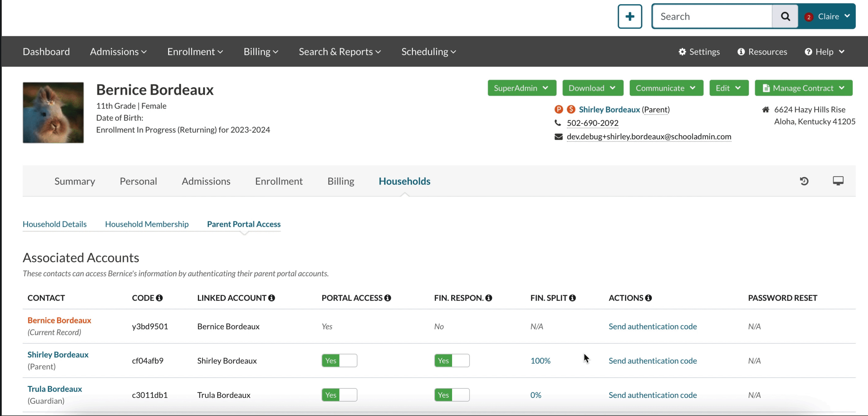Click the plus add-new icon button

pyautogui.click(x=629, y=17)
